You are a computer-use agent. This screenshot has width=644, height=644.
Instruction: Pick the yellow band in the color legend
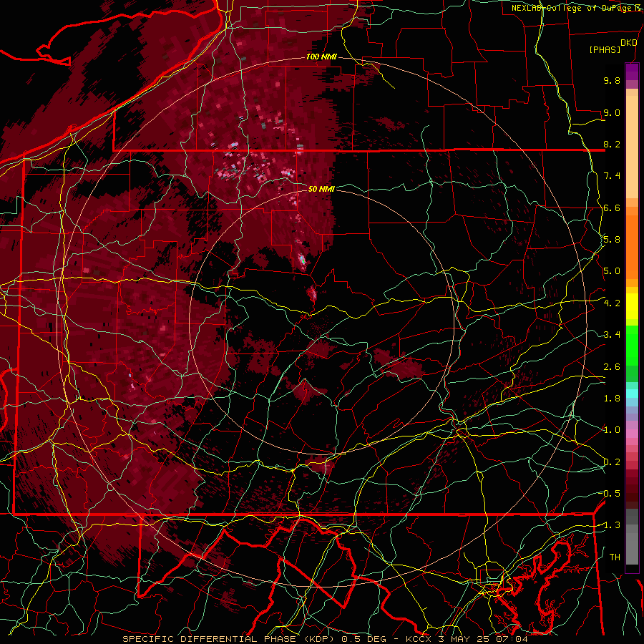pos(632,306)
